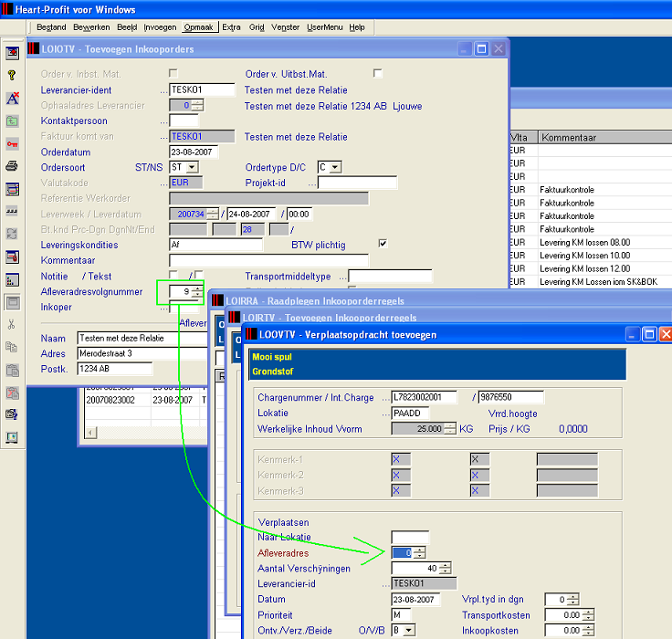Click the pressed gray window icon
The height and width of the screenshot is (639, 672).
coord(13,302)
